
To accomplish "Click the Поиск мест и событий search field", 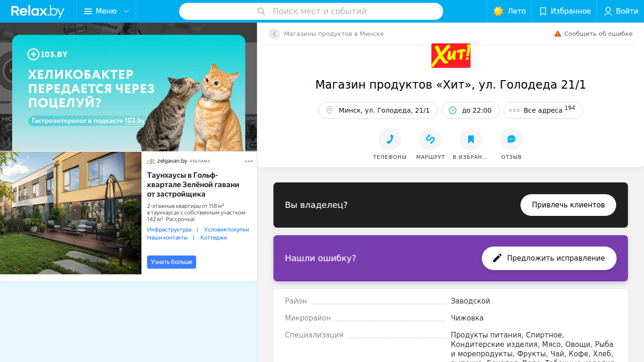I will coord(311,11).
